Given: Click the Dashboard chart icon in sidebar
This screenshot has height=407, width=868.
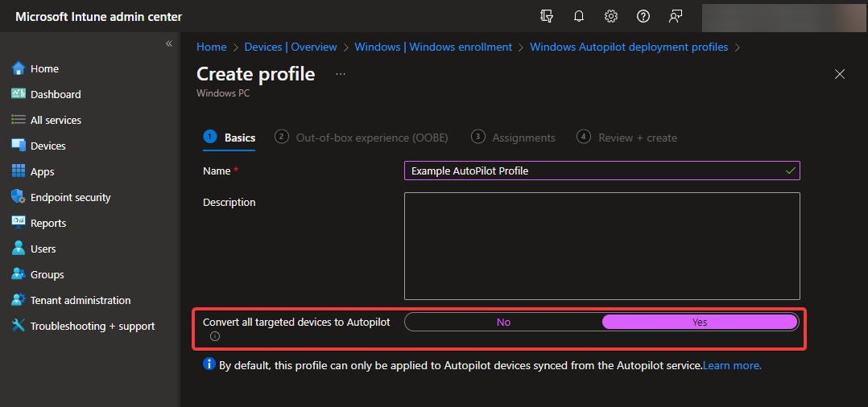Looking at the screenshot, I should (19, 94).
